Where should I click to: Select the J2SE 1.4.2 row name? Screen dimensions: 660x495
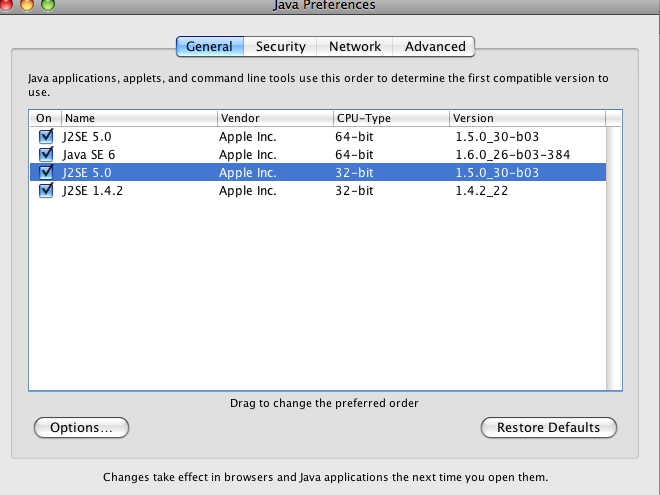coord(93,191)
